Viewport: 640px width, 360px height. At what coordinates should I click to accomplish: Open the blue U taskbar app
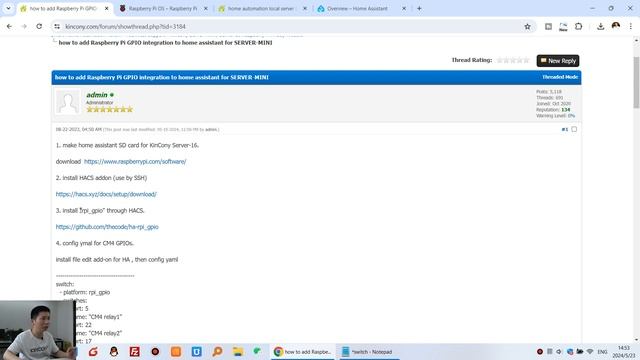pyautogui.click(x=197, y=351)
